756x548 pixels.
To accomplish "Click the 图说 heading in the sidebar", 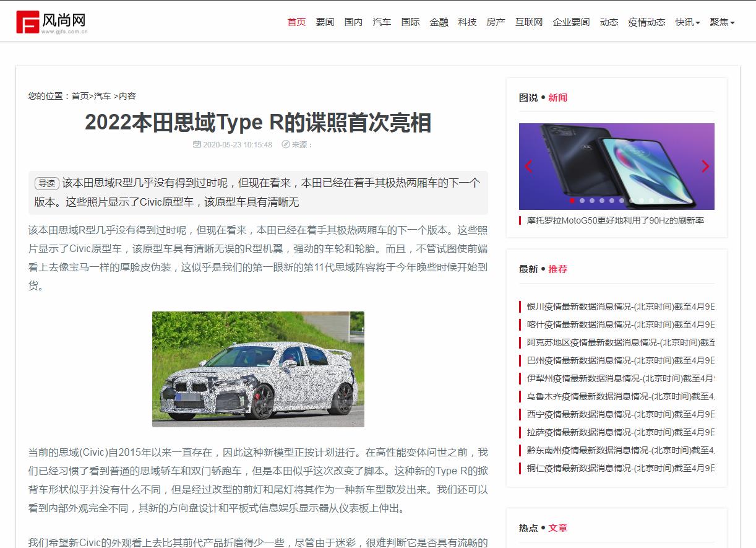I will [528, 97].
